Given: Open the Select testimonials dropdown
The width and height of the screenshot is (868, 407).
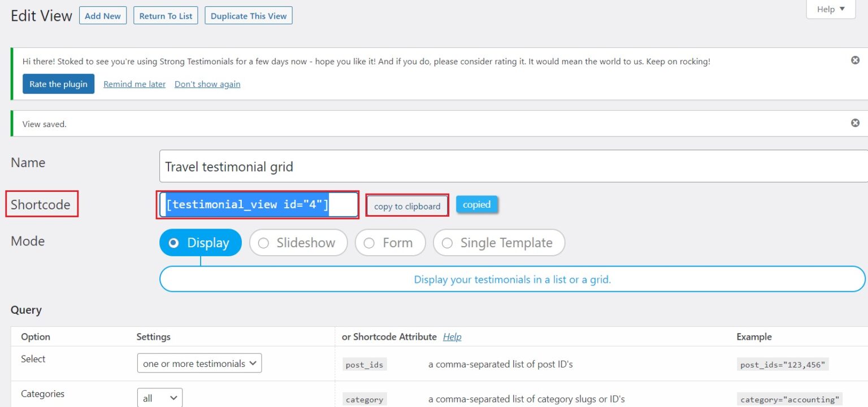Looking at the screenshot, I should [x=199, y=364].
